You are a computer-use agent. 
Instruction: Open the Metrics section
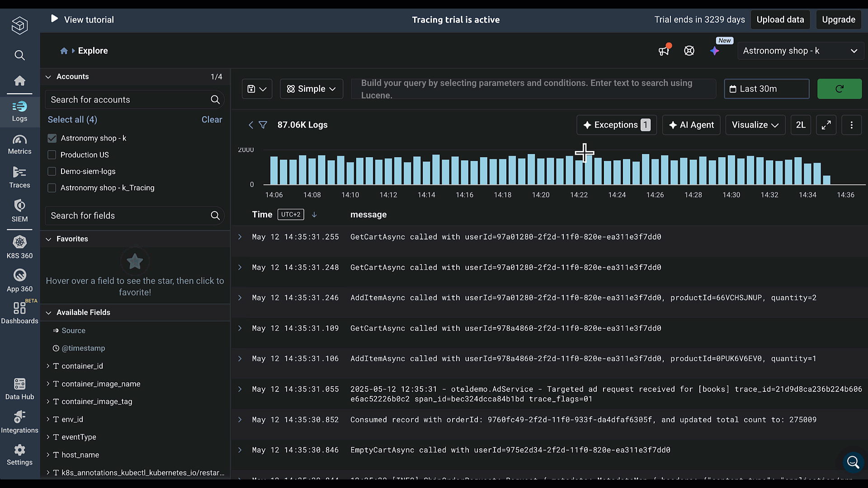click(x=19, y=144)
